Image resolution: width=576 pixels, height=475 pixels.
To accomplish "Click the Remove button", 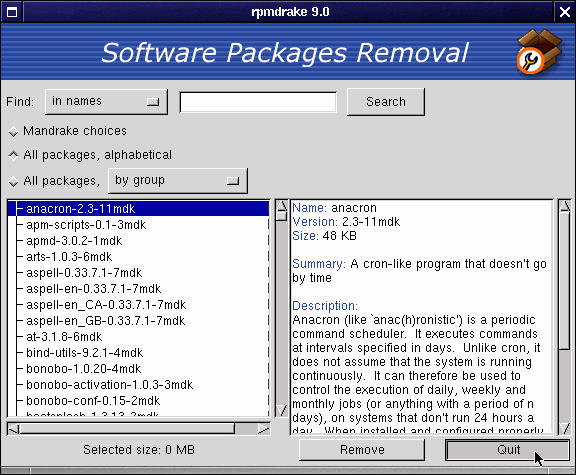I will (362, 450).
